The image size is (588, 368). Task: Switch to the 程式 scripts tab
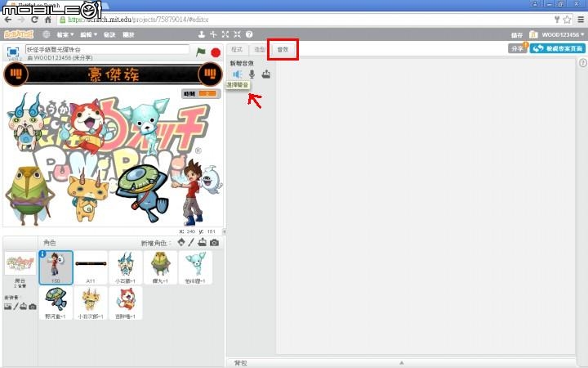[x=237, y=50]
